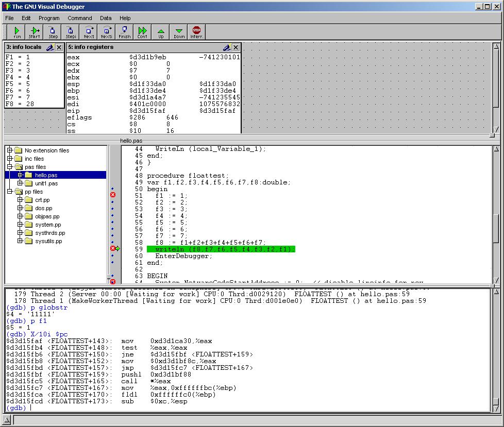Set breakpoint on the dot beside line 52
504x427 pixels.
112,202
